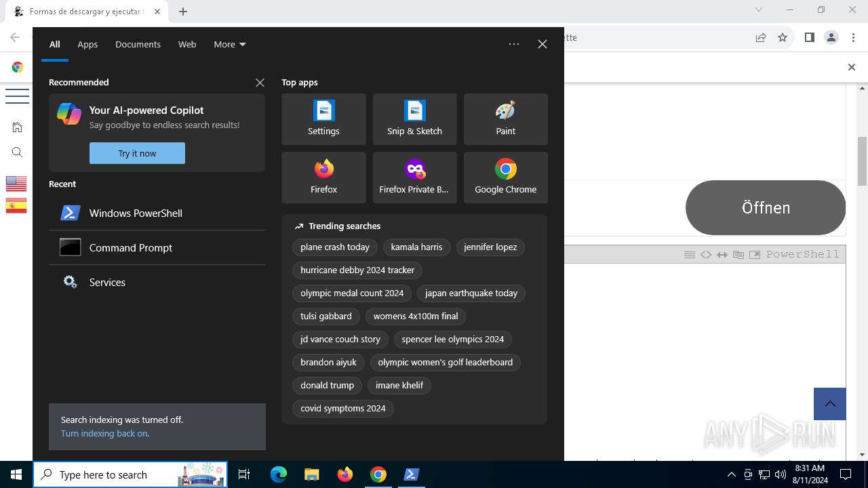This screenshot has height=488, width=868.
Task: Click the network tray icon
Action: [764, 474]
